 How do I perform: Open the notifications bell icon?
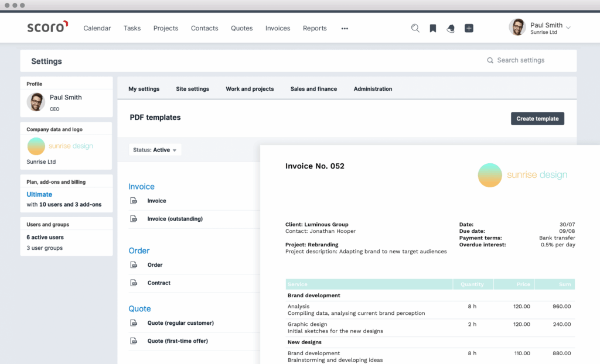point(451,28)
